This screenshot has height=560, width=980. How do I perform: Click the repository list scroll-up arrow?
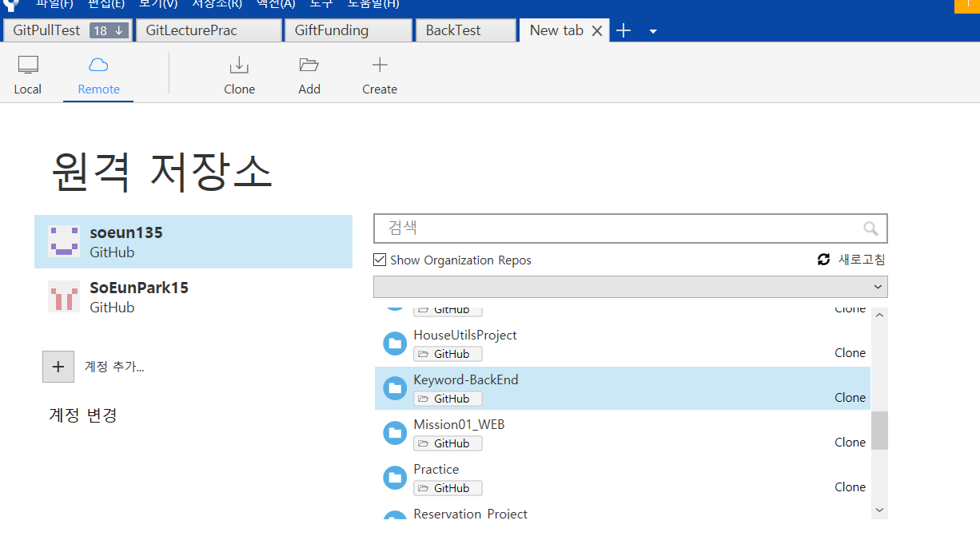click(x=879, y=315)
